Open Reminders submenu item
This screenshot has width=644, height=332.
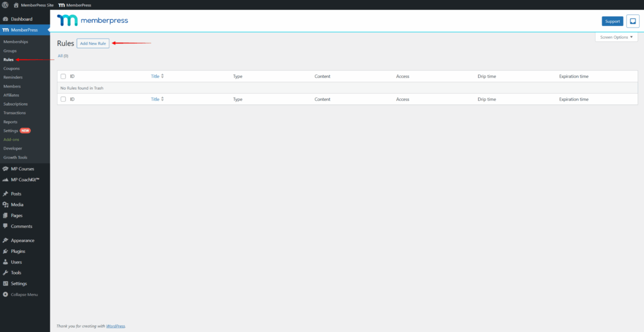coord(13,77)
